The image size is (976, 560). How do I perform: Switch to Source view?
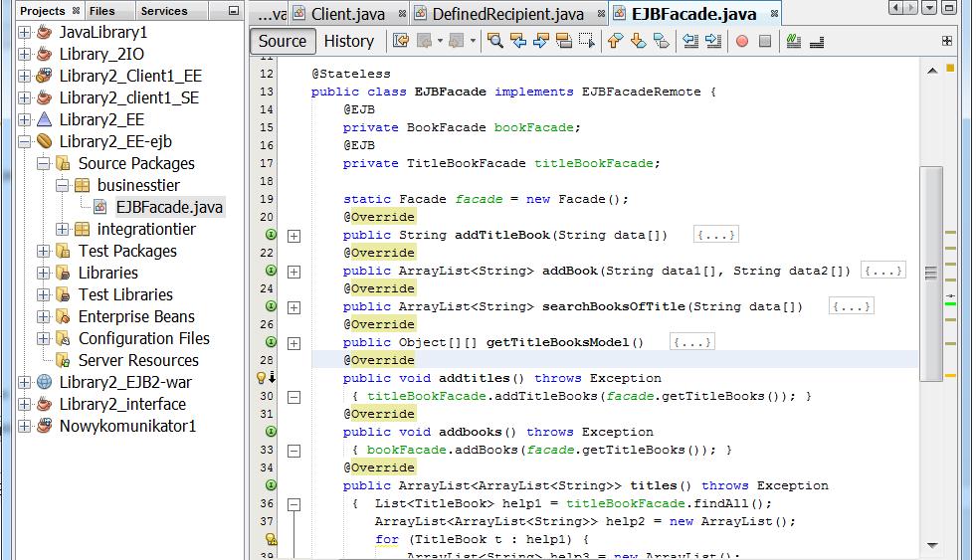coord(282,41)
